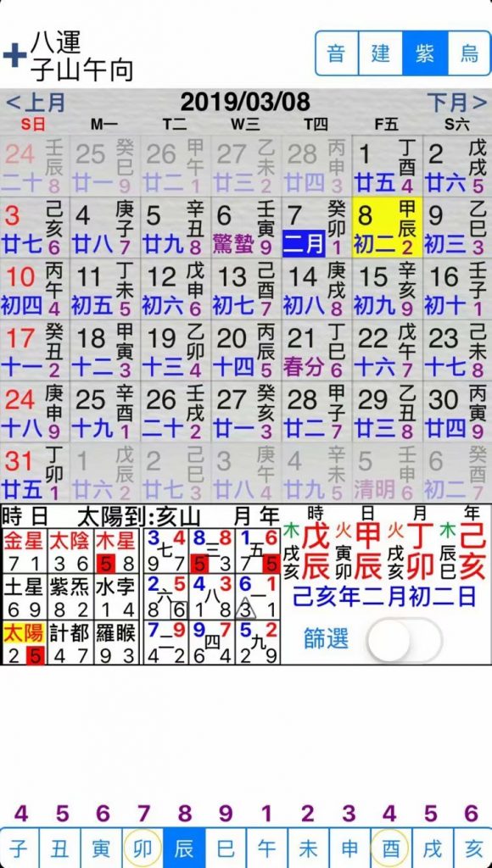Image resolution: width=492 pixels, height=868 pixels.
Task: Tap the 太陽到:亥山 label
Action: pyautogui.click(x=138, y=517)
